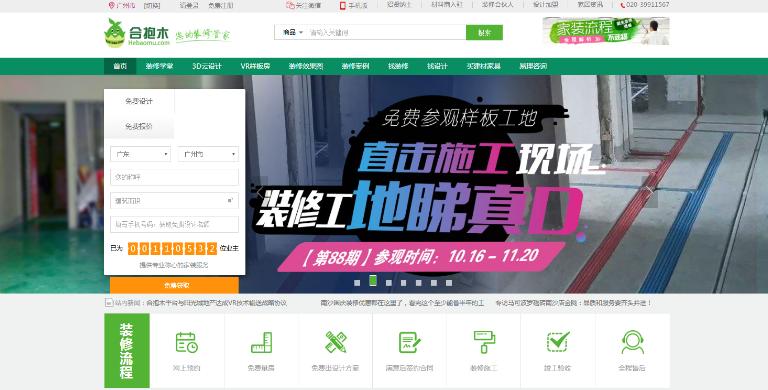Click the phone number input field in the form
Image resolution: width=768 pixels, height=390 pixels.
pyautogui.click(x=174, y=224)
